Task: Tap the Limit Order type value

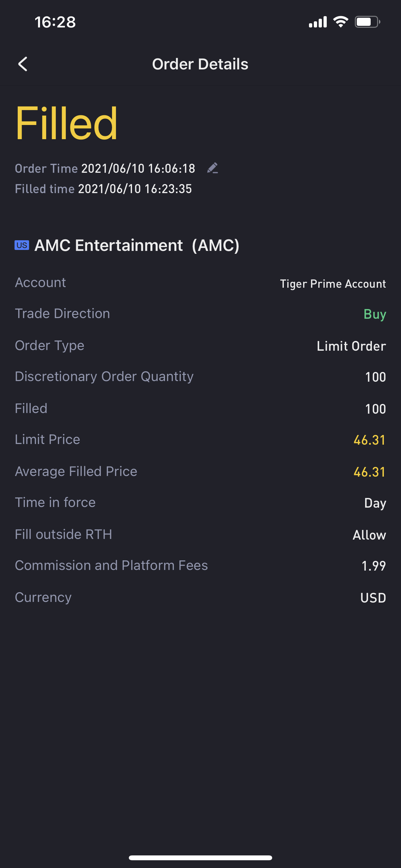Action: click(x=351, y=346)
